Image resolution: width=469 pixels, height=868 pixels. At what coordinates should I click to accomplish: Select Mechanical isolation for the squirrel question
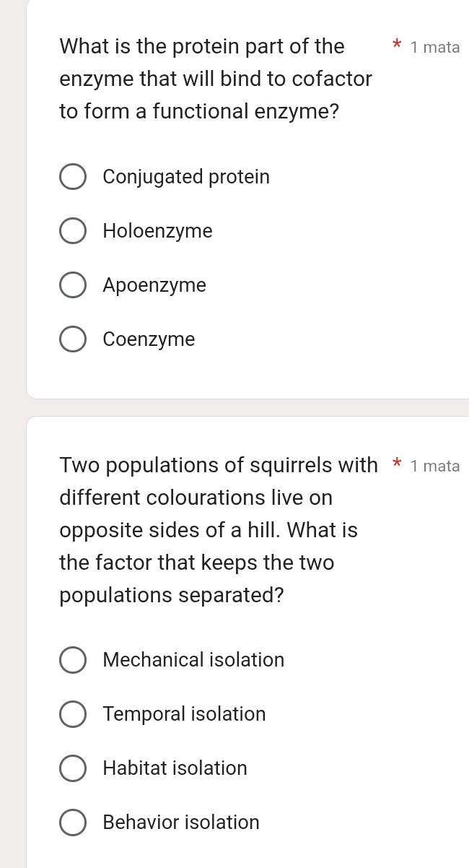tap(73, 659)
